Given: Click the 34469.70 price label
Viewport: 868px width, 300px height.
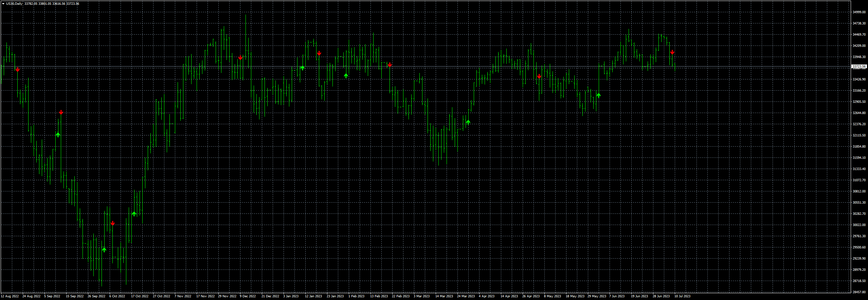Looking at the screenshot, I should point(859,35).
